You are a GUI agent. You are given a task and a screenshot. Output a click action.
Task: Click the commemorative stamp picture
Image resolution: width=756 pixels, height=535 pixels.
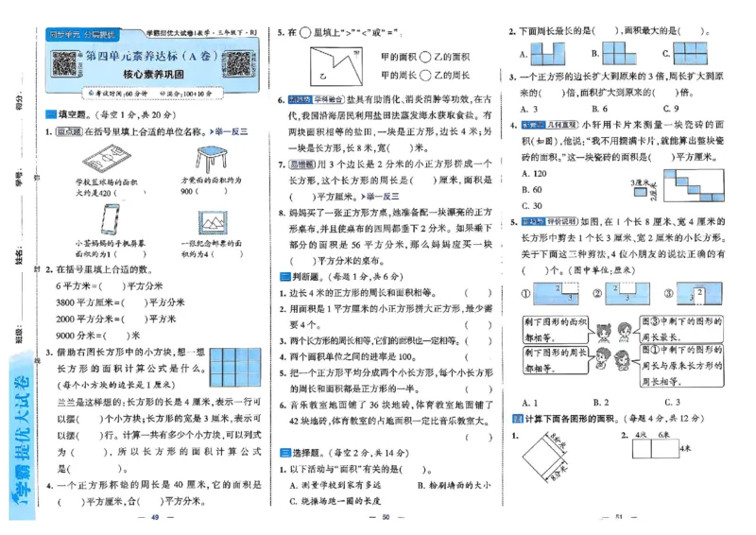click(213, 223)
